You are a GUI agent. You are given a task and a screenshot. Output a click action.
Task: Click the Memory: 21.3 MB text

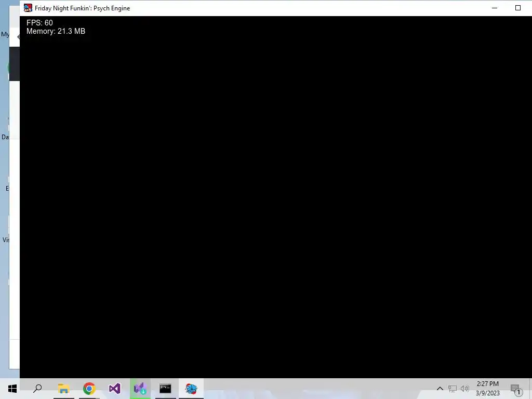56,31
